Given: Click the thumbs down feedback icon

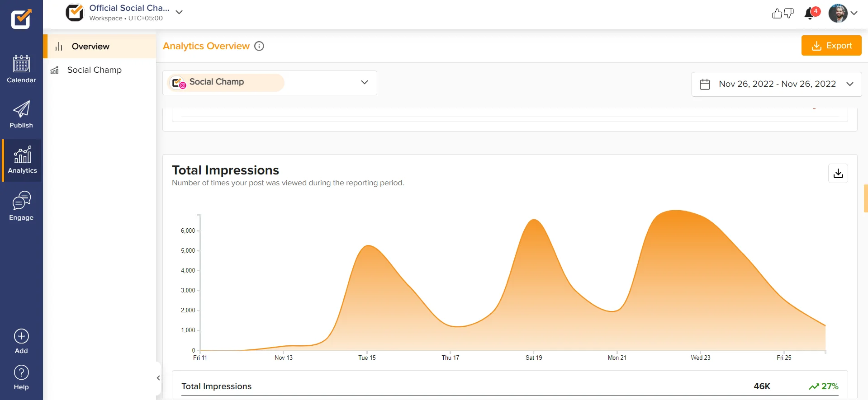Looking at the screenshot, I should pyautogui.click(x=788, y=14).
